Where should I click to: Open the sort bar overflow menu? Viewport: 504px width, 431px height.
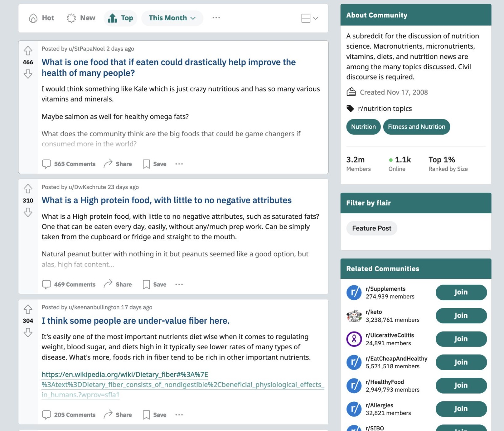pos(216,18)
